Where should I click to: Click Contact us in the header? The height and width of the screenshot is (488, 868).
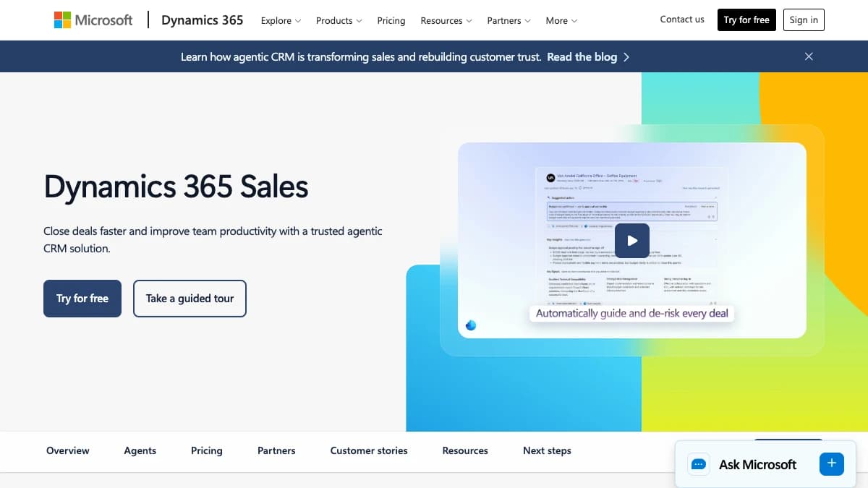pyautogui.click(x=682, y=20)
